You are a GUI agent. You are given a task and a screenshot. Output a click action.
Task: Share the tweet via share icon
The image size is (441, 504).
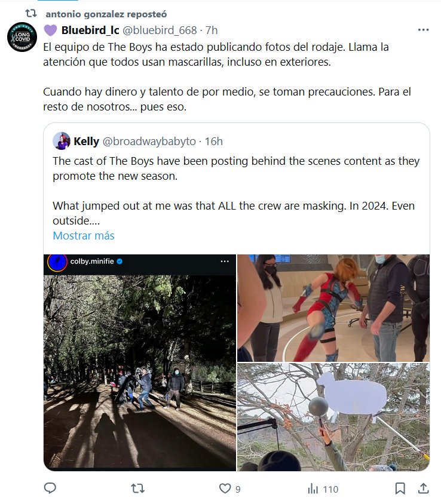click(x=423, y=488)
